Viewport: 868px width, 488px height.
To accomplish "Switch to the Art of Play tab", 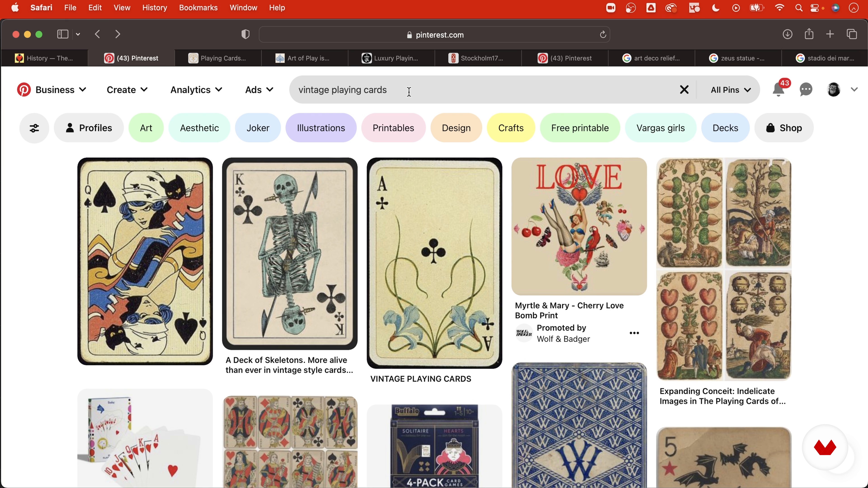I will 304,58.
